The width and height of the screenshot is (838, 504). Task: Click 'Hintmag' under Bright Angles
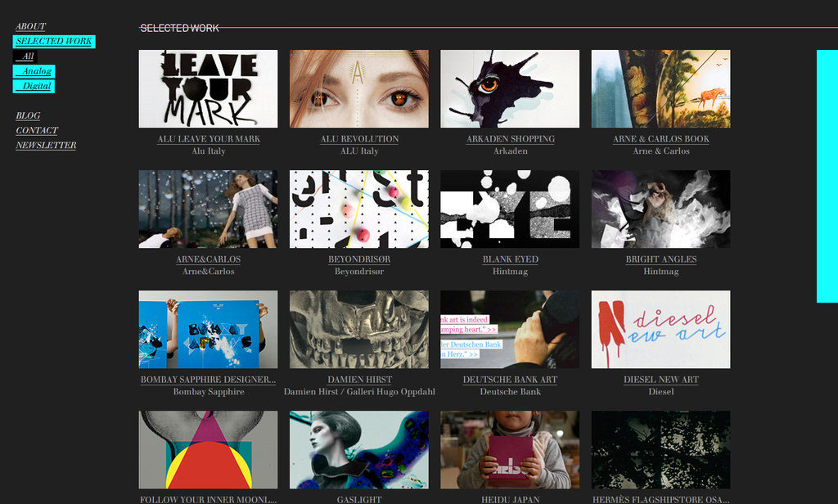(x=661, y=272)
